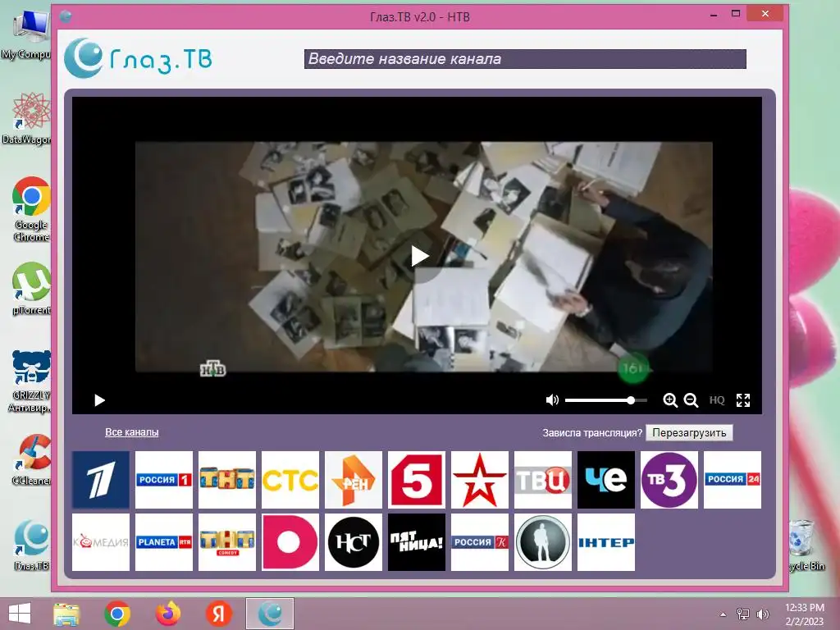The image size is (840, 630).
Task: Launch Firefox from the taskbar
Action: (x=167, y=614)
